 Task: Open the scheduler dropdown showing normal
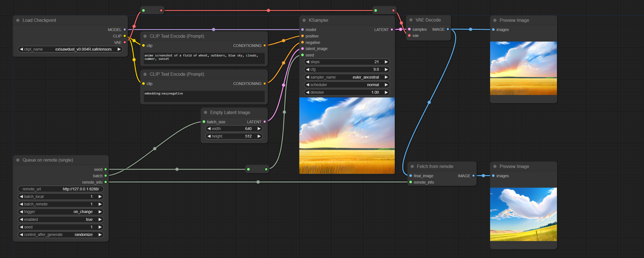click(347, 85)
